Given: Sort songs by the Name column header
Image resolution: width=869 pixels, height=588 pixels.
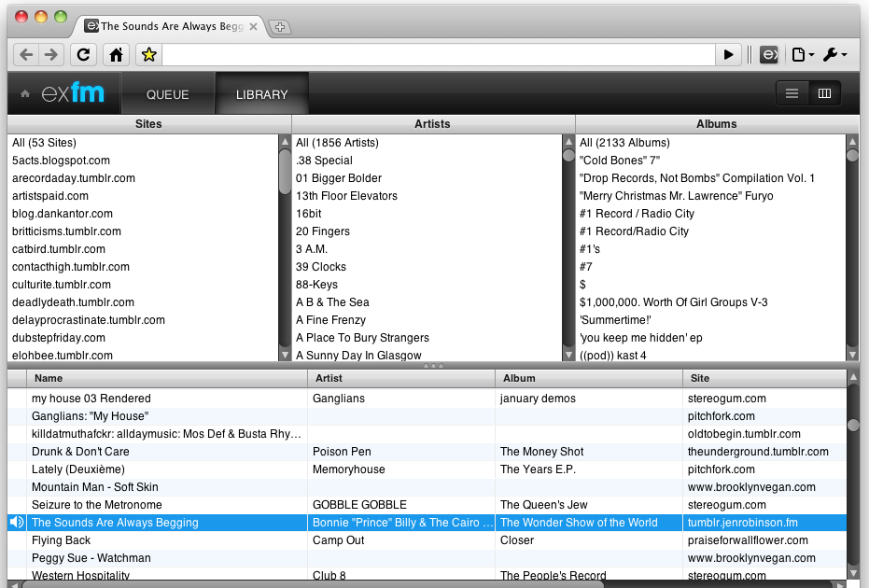Looking at the screenshot, I should [x=167, y=378].
